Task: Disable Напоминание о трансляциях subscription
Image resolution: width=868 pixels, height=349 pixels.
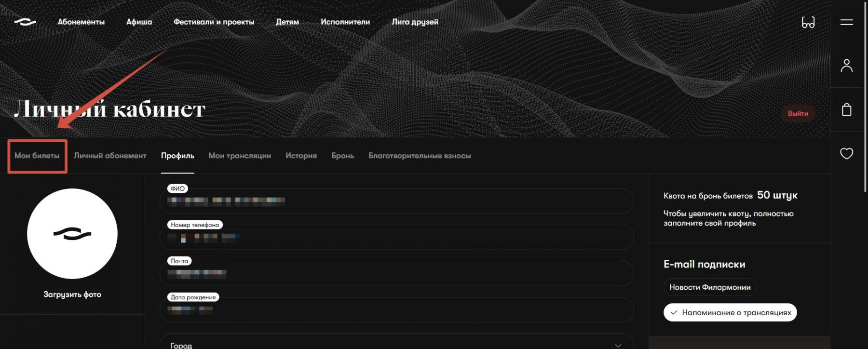Action: [730, 312]
